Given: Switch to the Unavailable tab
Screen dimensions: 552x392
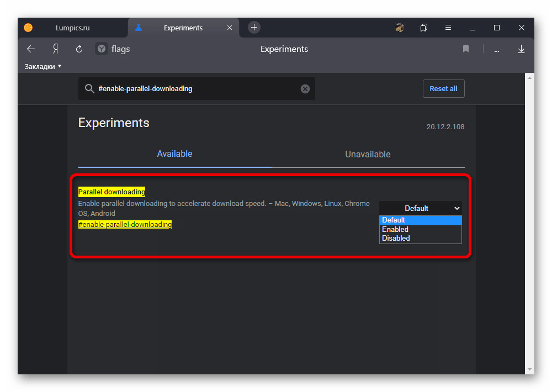Looking at the screenshot, I should [x=368, y=154].
